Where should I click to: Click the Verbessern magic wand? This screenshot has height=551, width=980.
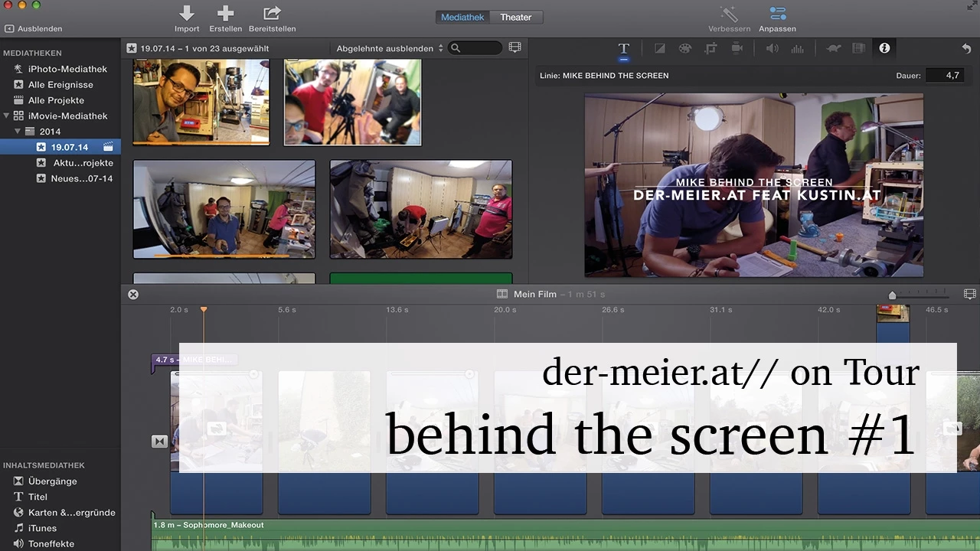click(x=728, y=13)
